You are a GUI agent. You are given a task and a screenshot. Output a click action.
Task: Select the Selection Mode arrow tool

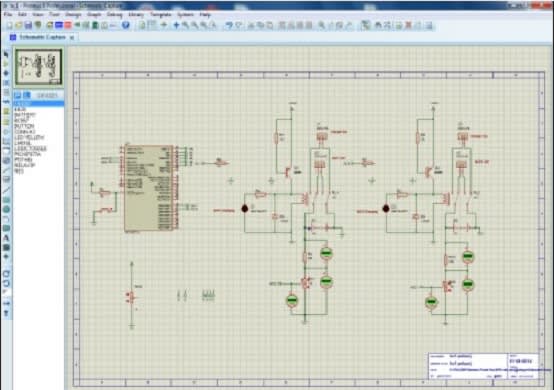click(6, 54)
